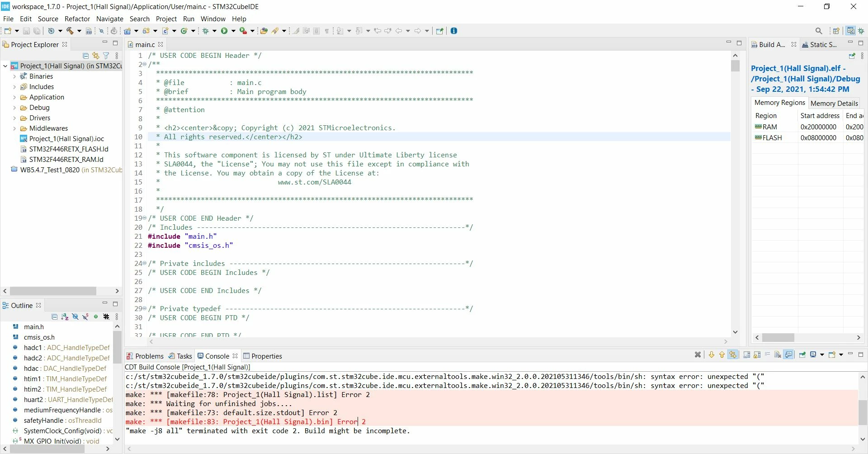The height and width of the screenshot is (454, 868).
Task: Expand the Middlewares folder arrow
Action: point(14,128)
